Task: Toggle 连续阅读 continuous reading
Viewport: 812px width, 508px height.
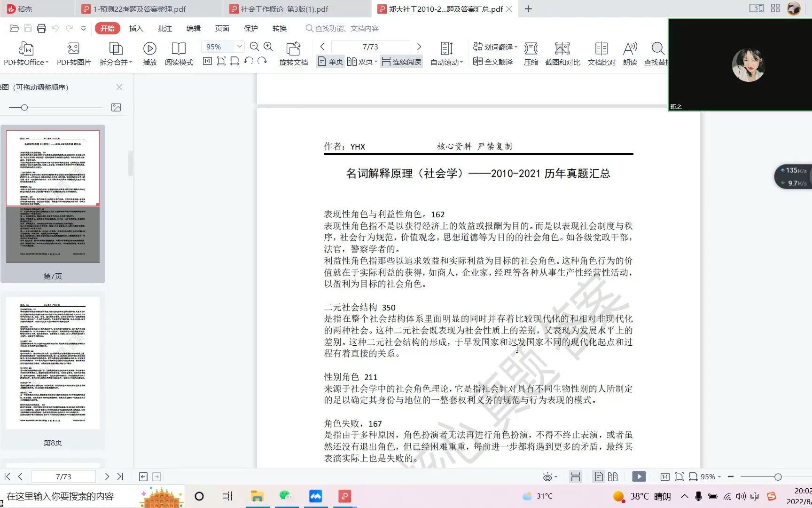Action: pos(401,62)
